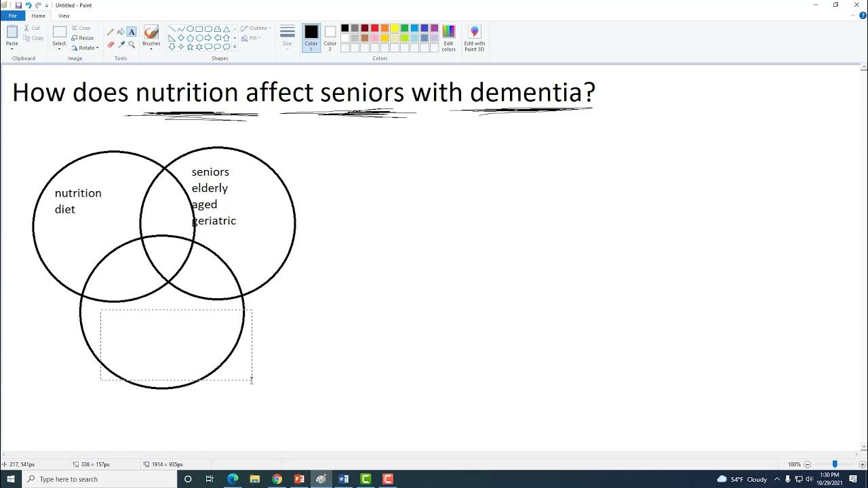Screen dimensions: 868x488
Task: Open the Customize Quick Access Toolbar arrow
Action: (x=47, y=5)
